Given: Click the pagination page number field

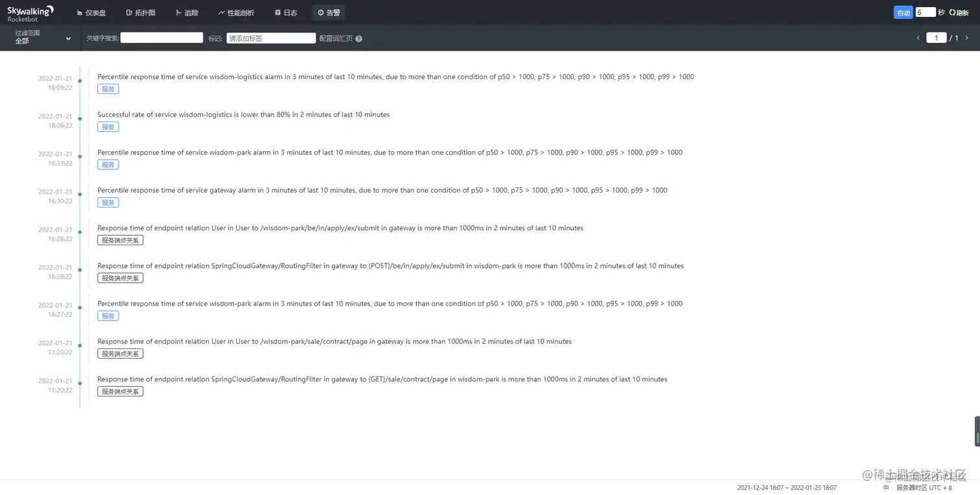Looking at the screenshot, I should [936, 38].
